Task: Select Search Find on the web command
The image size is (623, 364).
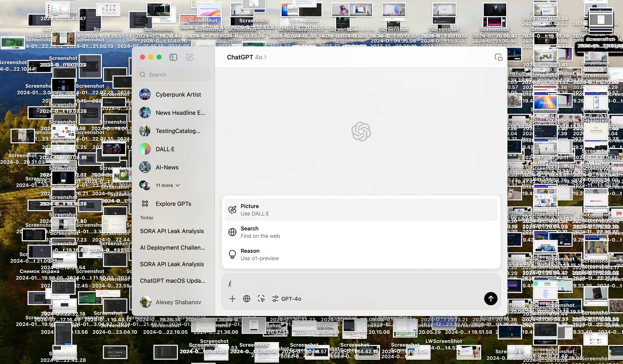Action: (x=361, y=232)
